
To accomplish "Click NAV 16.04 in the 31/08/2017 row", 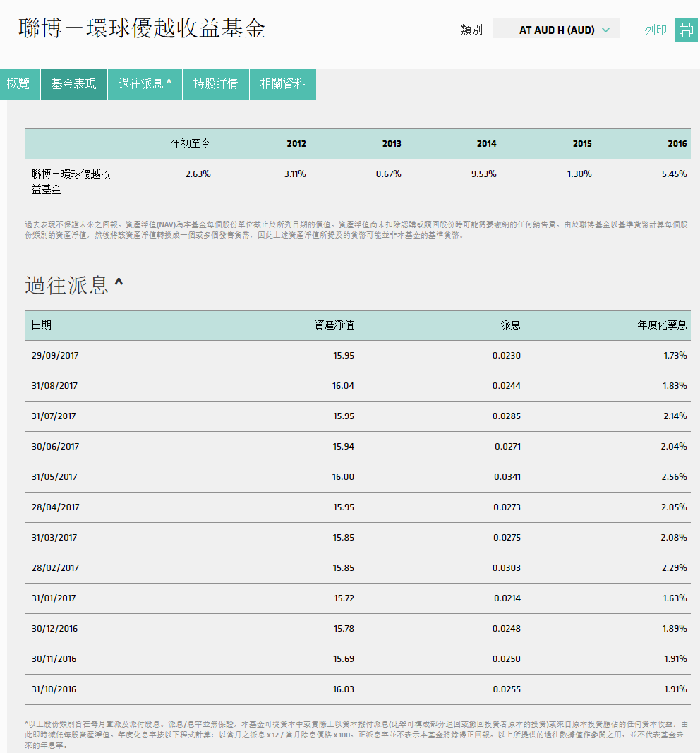I will pos(343,385).
